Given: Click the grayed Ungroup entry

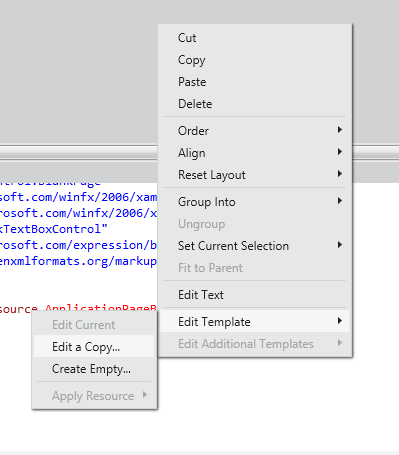Looking at the screenshot, I should pyautogui.click(x=255, y=224).
